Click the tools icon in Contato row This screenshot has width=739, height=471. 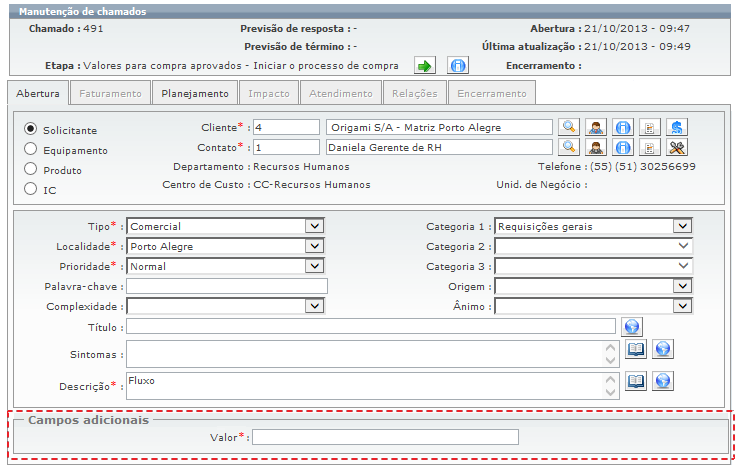point(677,148)
